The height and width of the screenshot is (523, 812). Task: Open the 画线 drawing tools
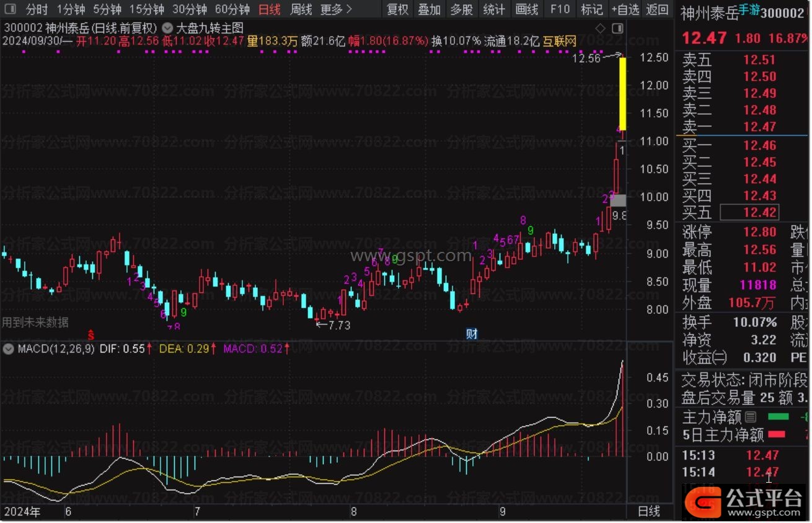click(527, 9)
